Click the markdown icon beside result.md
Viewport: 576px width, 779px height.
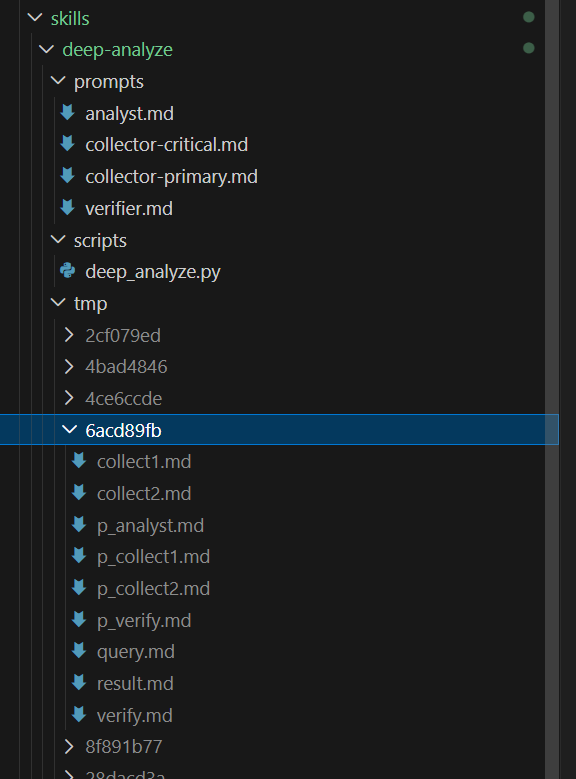tap(79, 683)
